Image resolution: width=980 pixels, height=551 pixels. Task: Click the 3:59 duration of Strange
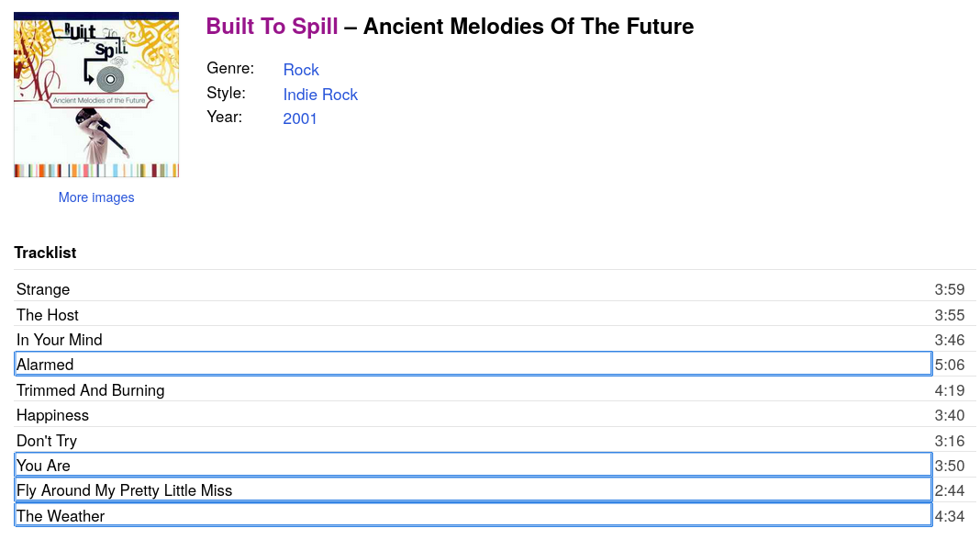pyautogui.click(x=950, y=289)
